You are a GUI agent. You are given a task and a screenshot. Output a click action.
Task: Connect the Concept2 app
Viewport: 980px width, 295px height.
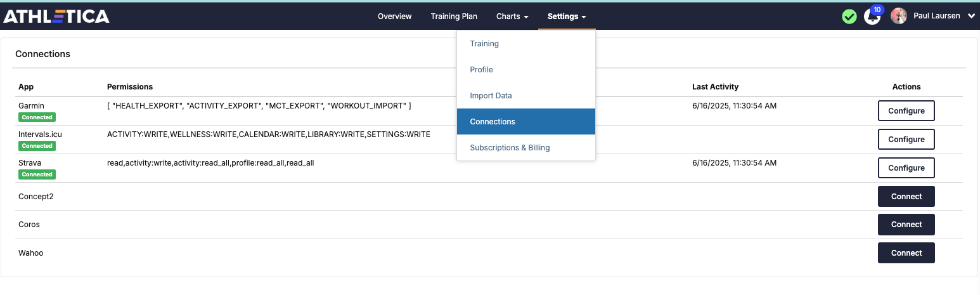pos(906,196)
